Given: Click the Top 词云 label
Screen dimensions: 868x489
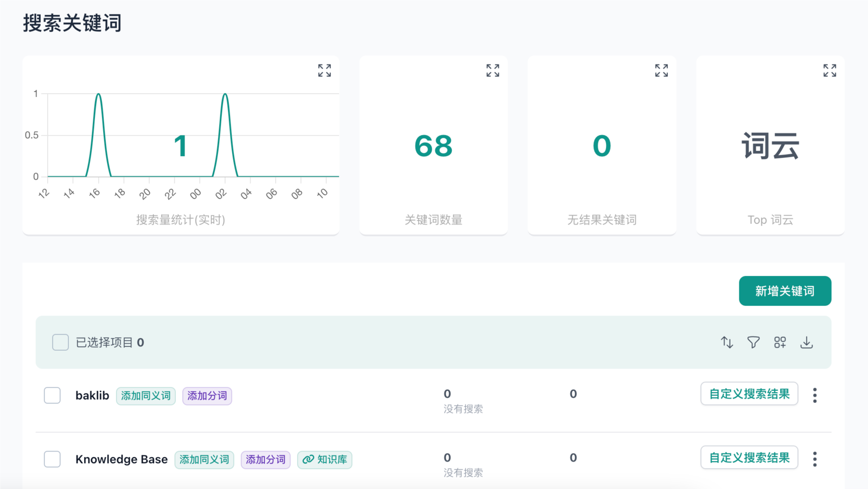Looking at the screenshot, I should pos(770,220).
